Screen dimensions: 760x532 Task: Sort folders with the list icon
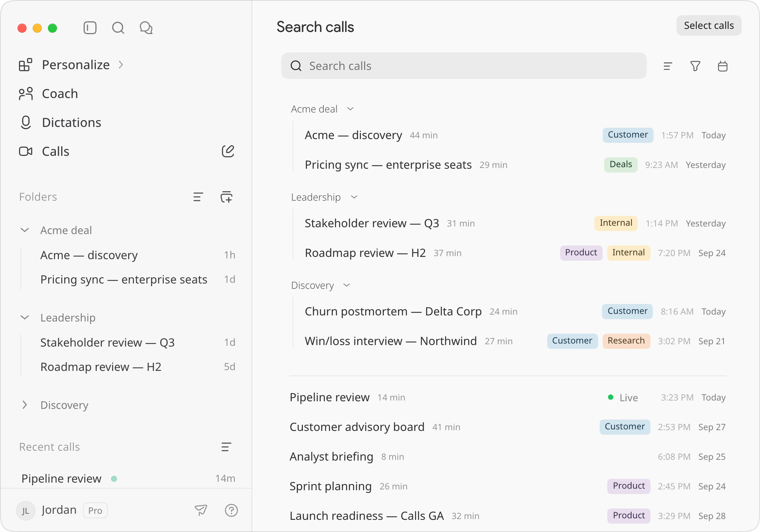198,197
